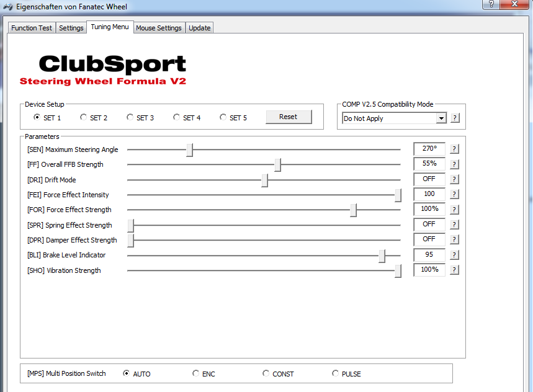Click the Vibration Strength help question mark
This screenshot has height=392, width=533.
tap(454, 270)
